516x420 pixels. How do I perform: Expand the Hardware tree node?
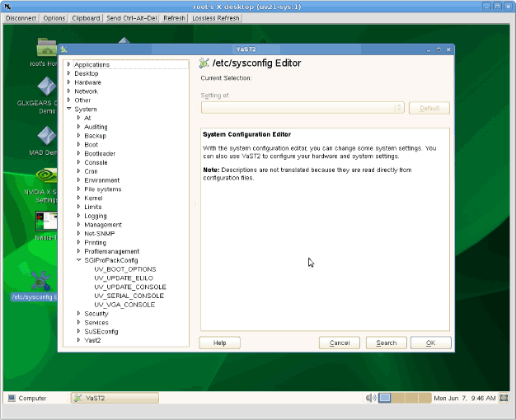68,82
